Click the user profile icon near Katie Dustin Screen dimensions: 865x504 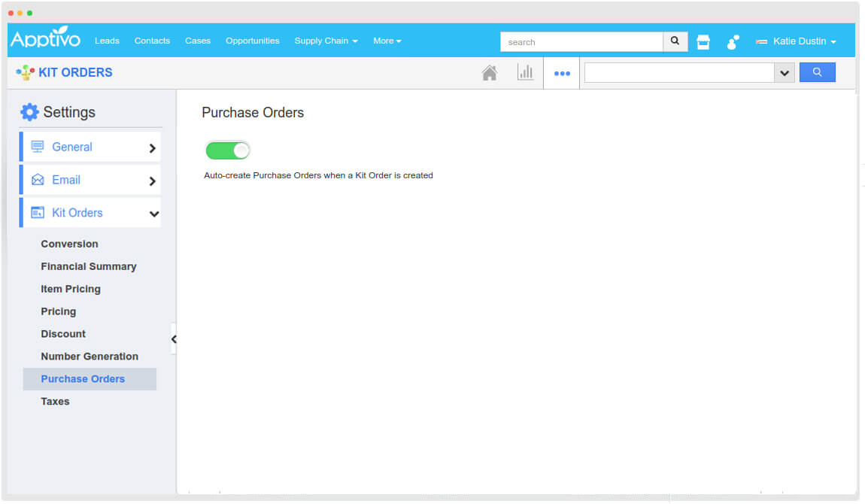(x=733, y=42)
